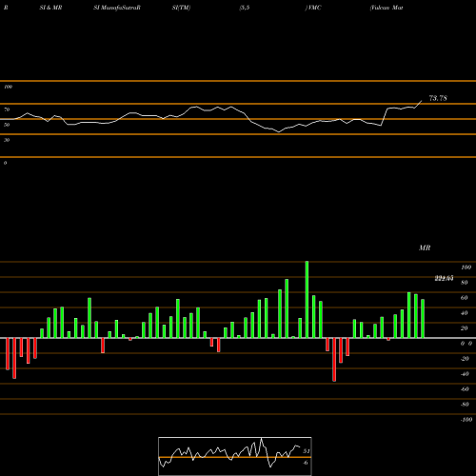Image resolution: width=476 pixels, height=476 pixels.
Task: Click the MR axis label 80
Action: [465, 283]
